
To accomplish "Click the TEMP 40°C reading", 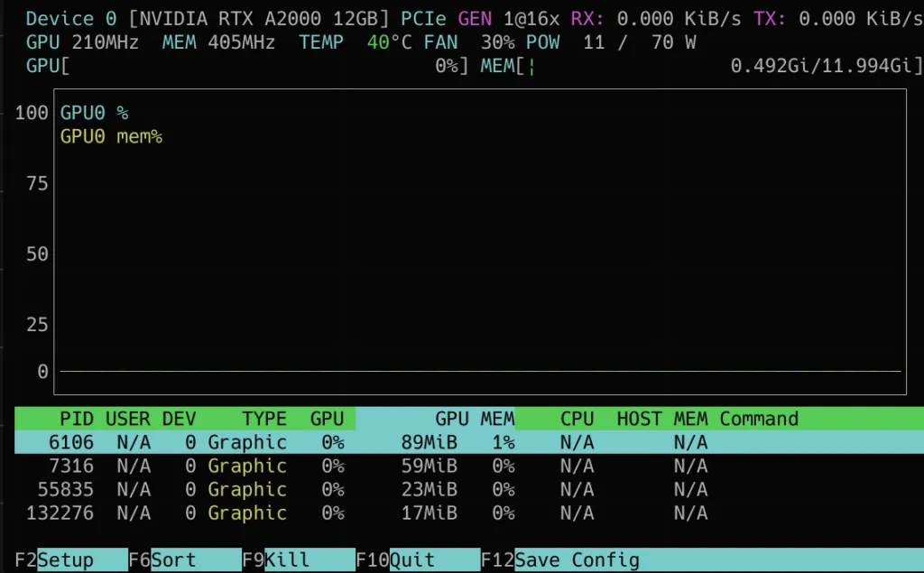I will coord(356,42).
